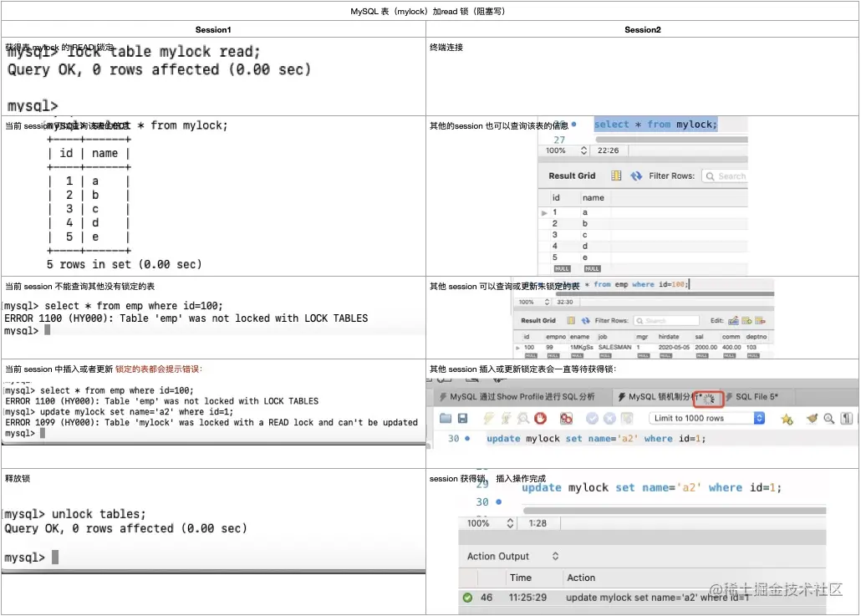The width and height of the screenshot is (861, 616).
Task: Select row with name 'c' in mylock grid
Action: [x=643, y=234]
